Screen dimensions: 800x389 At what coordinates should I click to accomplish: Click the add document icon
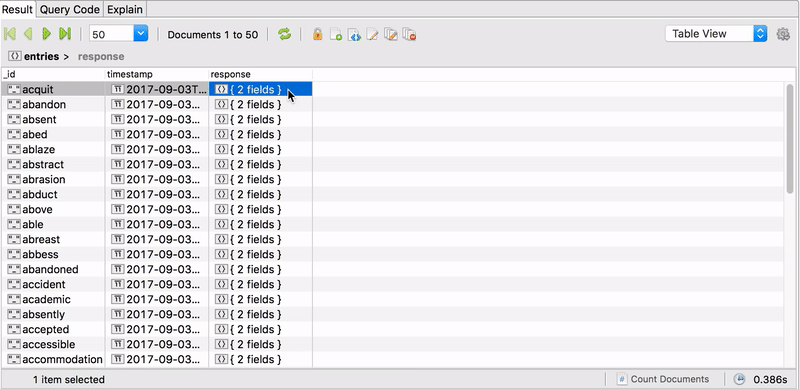coord(336,34)
